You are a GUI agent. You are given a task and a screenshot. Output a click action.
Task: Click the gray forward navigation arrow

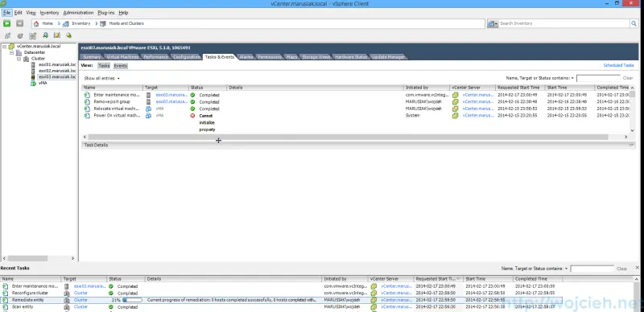point(19,23)
